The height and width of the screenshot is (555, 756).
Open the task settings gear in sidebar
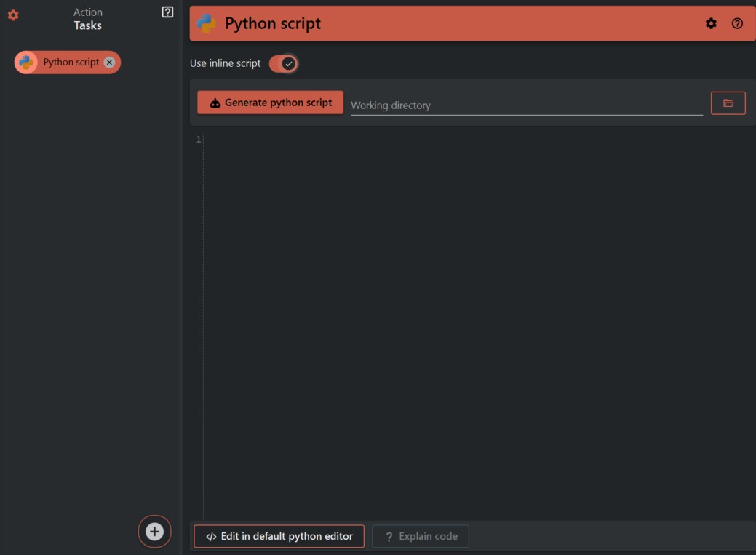(13, 15)
